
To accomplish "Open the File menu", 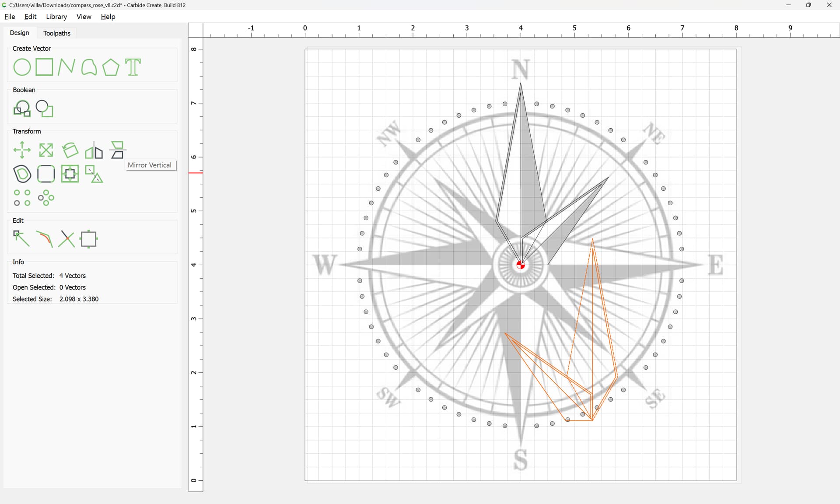I will (10, 17).
